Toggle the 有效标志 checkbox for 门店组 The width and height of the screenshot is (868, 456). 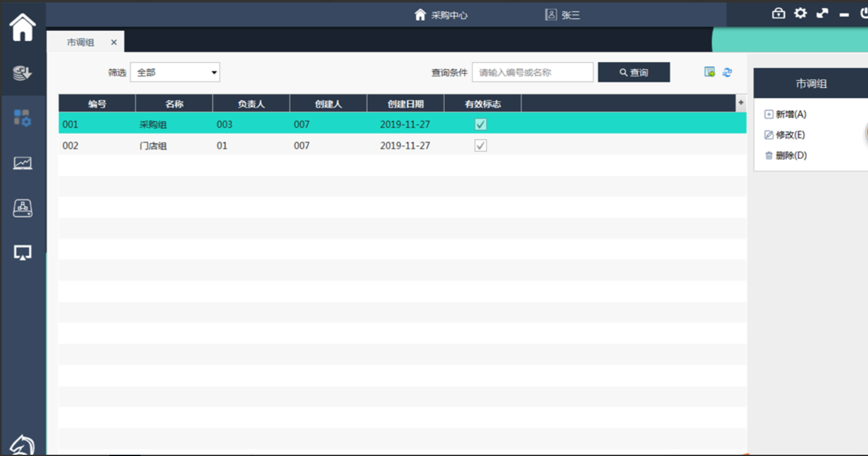point(480,146)
